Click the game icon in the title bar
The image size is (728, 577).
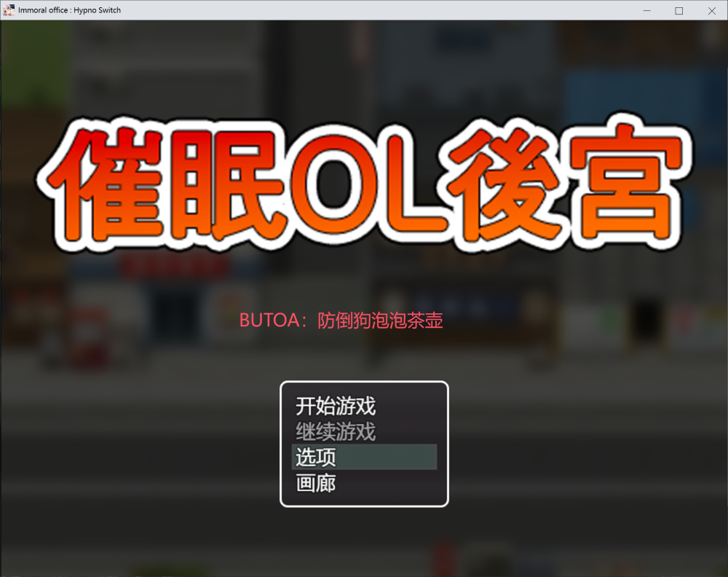(x=9, y=10)
